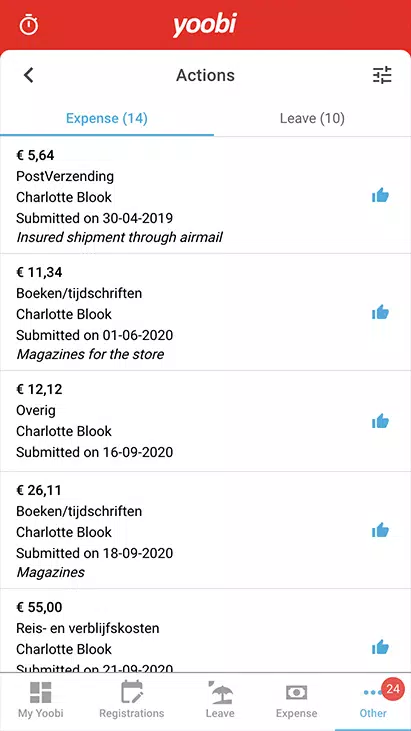Approve the € 5,64 PostVerzending expense
Viewport: 411px width, 731px height.
[380, 196]
